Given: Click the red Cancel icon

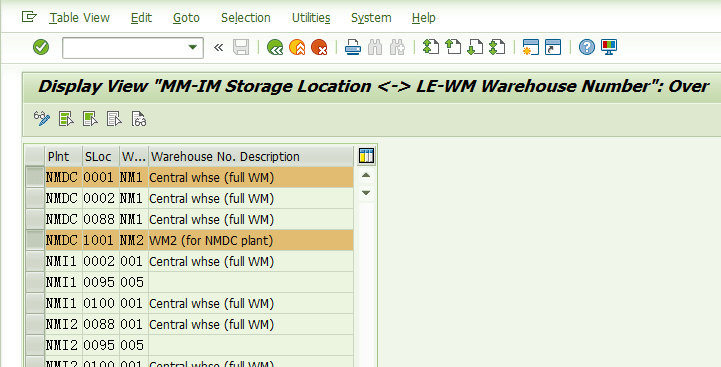Looking at the screenshot, I should (319, 47).
